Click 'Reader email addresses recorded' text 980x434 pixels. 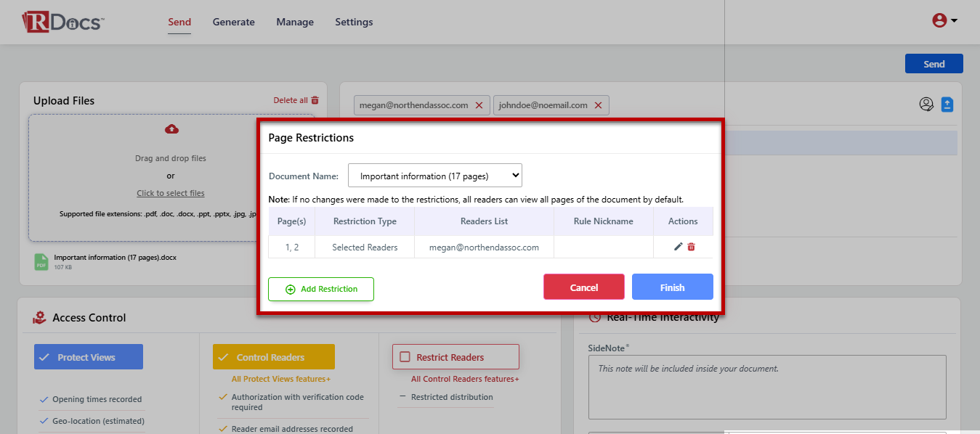(292, 429)
